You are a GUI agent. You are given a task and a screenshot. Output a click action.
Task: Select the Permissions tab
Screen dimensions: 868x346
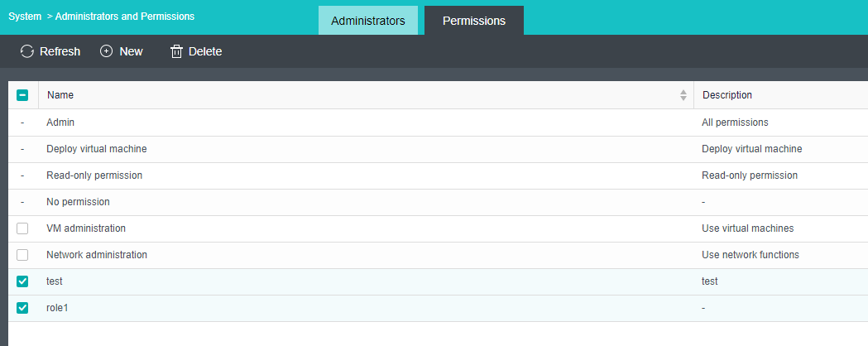tap(474, 21)
